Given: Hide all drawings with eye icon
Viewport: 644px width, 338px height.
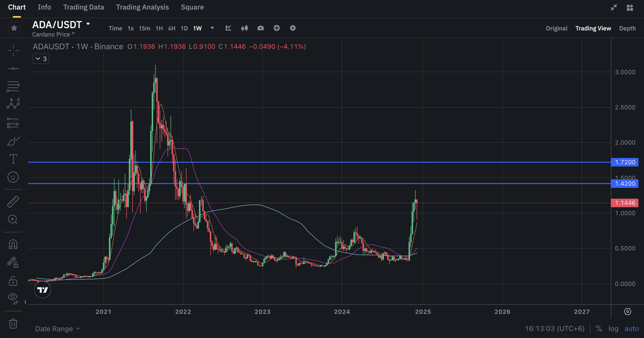Looking at the screenshot, I should [x=13, y=297].
